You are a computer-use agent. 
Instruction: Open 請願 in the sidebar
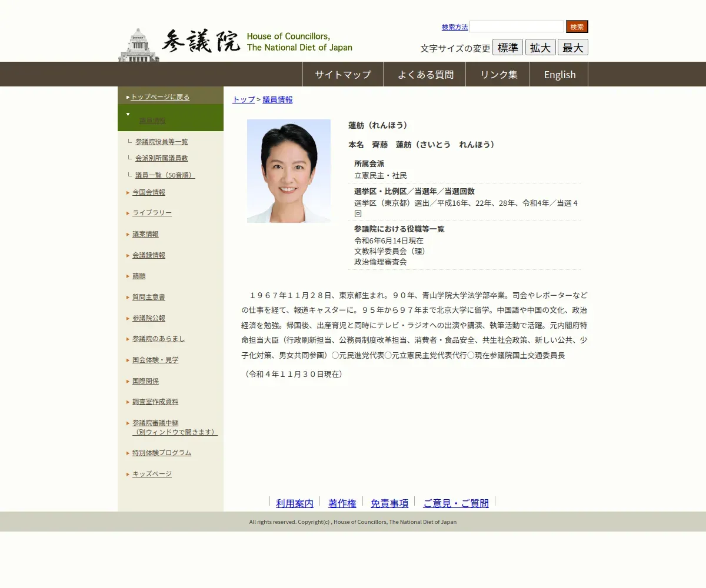pyautogui.click(x=139, y=276)
